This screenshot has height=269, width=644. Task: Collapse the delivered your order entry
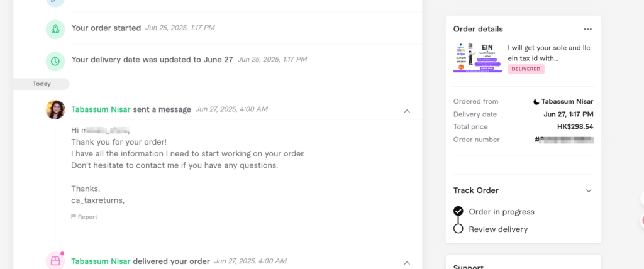tap(407, 263)
